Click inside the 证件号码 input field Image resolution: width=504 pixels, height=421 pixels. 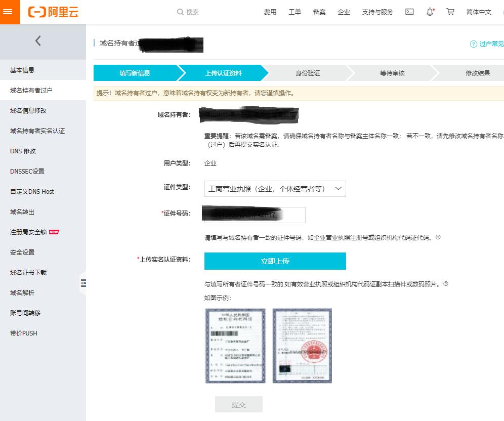point(253,215)
